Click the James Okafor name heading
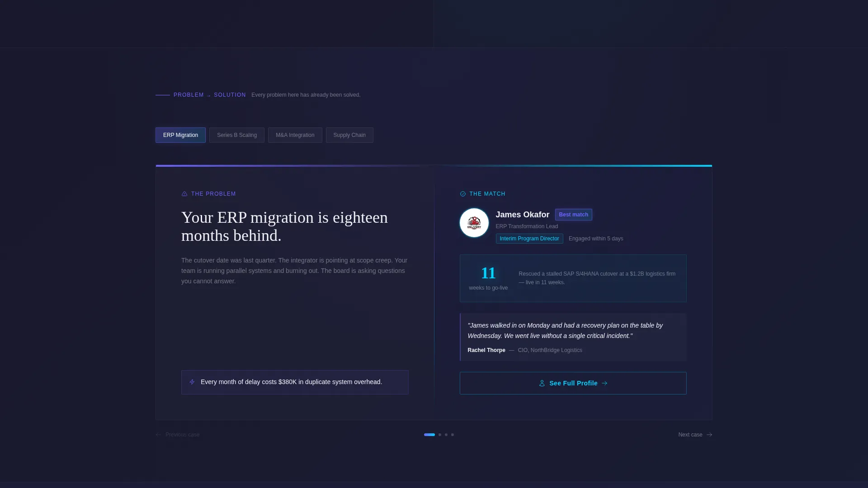The width and height of the screenshot is (868, 488). coord(523,215)
